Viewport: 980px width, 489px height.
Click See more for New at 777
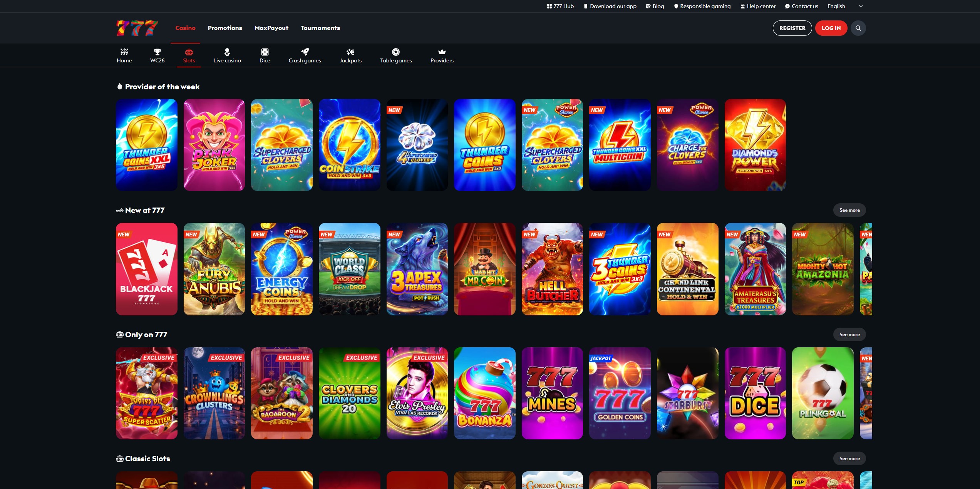[x=849, y=210]
